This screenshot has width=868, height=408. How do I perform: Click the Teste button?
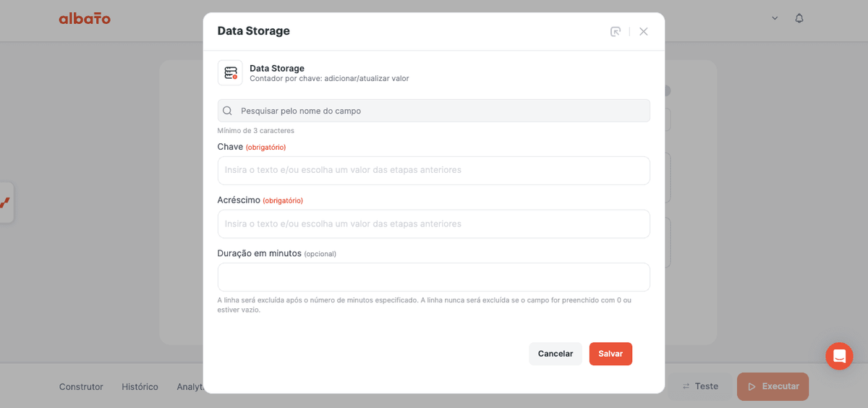[x=699, y=386]
